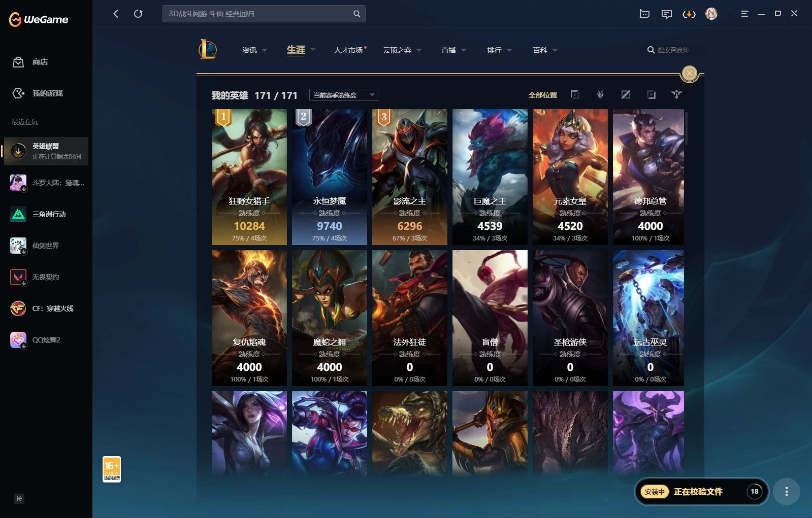Click the League of Legends logo icon
Image resolution: width=812 pixels, height=518 pixels.
coord(207,50)
